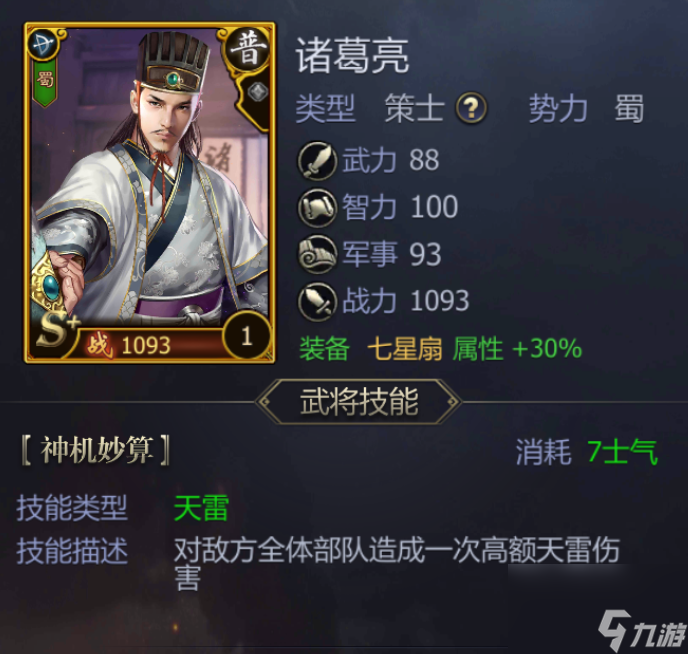This screenshot has height=654, width=688.
Task: Click the 普 badge on card
Action: tap(248, 51)
